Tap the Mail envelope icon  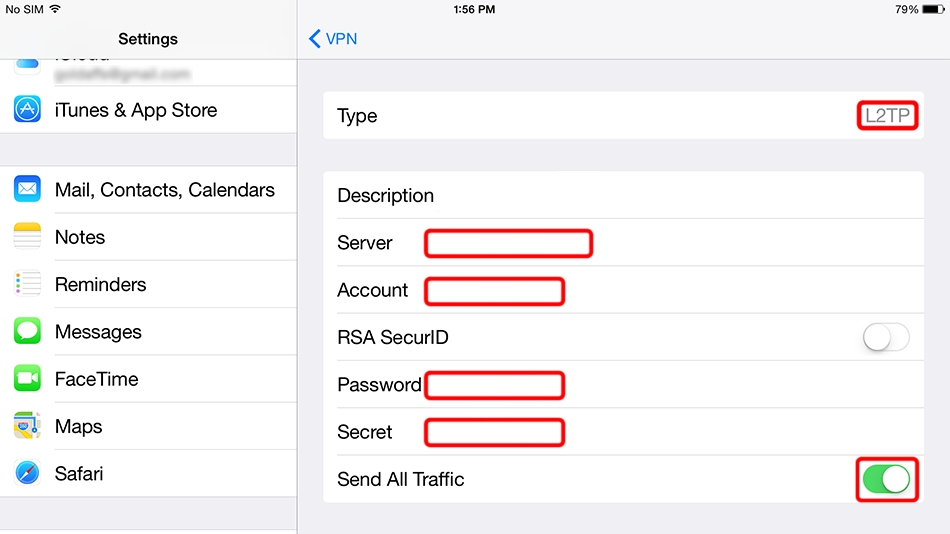click(x=27, y=190)
